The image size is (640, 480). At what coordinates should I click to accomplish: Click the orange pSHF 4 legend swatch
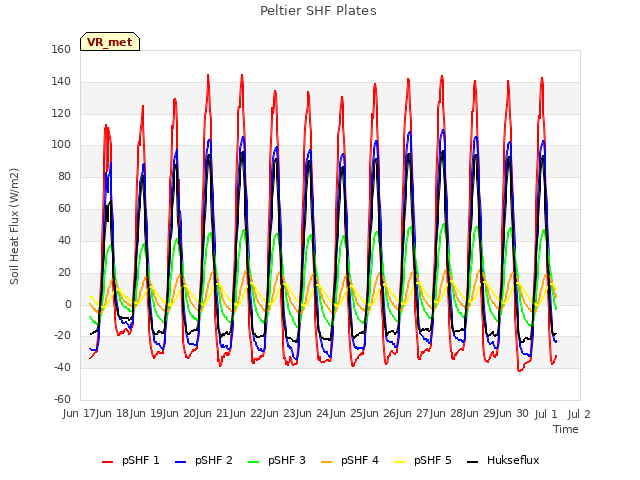tap(327, 462)
